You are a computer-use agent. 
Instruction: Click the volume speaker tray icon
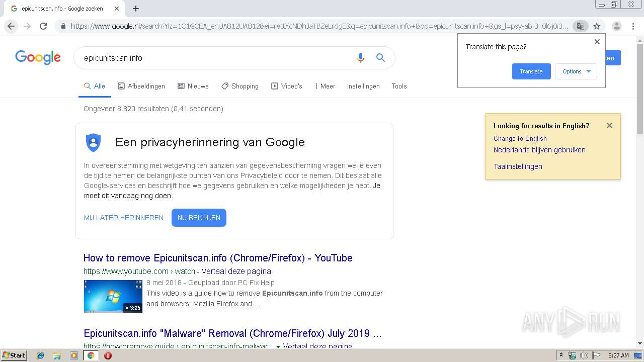pyautogui.click(x=584, y=355)
